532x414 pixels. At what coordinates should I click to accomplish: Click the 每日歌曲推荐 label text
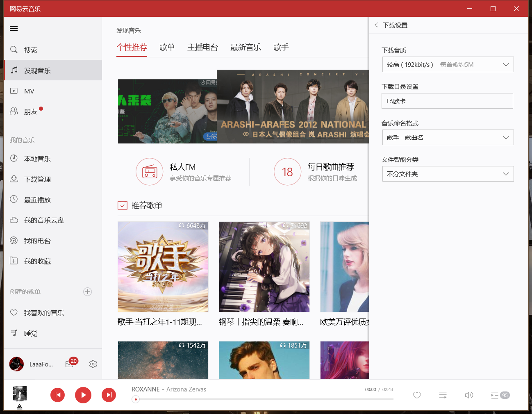tap(331, 167)
